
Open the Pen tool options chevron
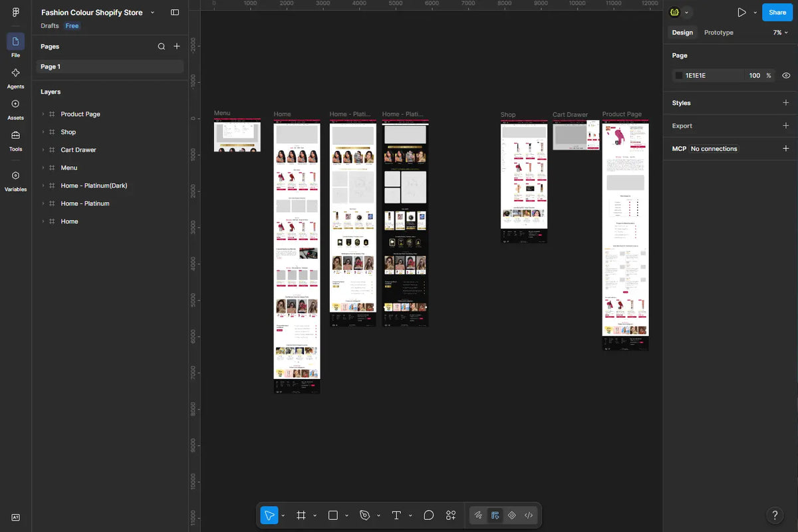(378, 515)
